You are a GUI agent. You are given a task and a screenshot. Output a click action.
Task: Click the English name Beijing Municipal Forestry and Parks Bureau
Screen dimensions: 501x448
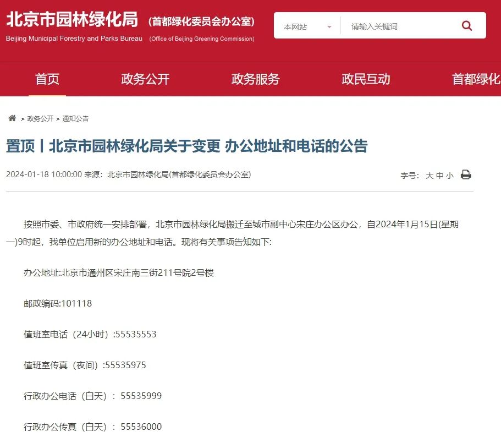point(74,39)
